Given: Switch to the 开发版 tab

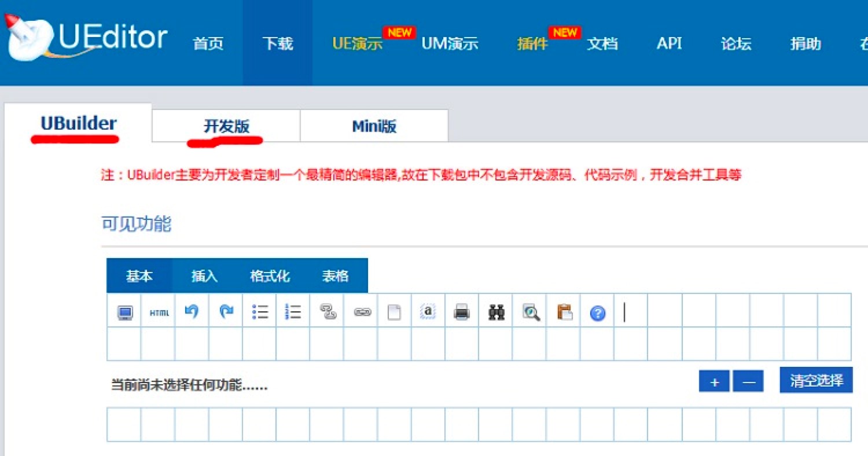Looking at the screenshot, I should tap(225, 125).
